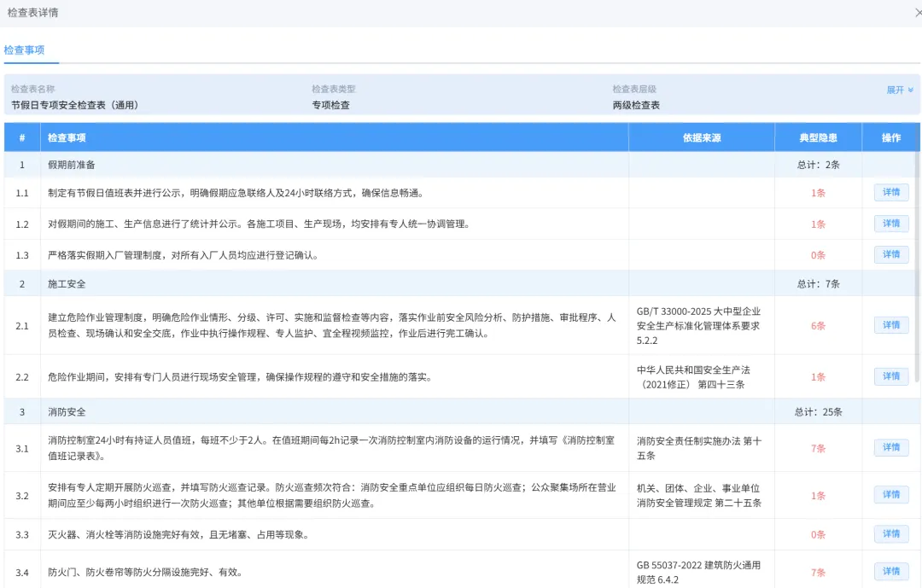The height and width of the screenshot is (588, 922).
Task: Click 7条 hazard count for item 3.4
Action: (x=818, y=573)
